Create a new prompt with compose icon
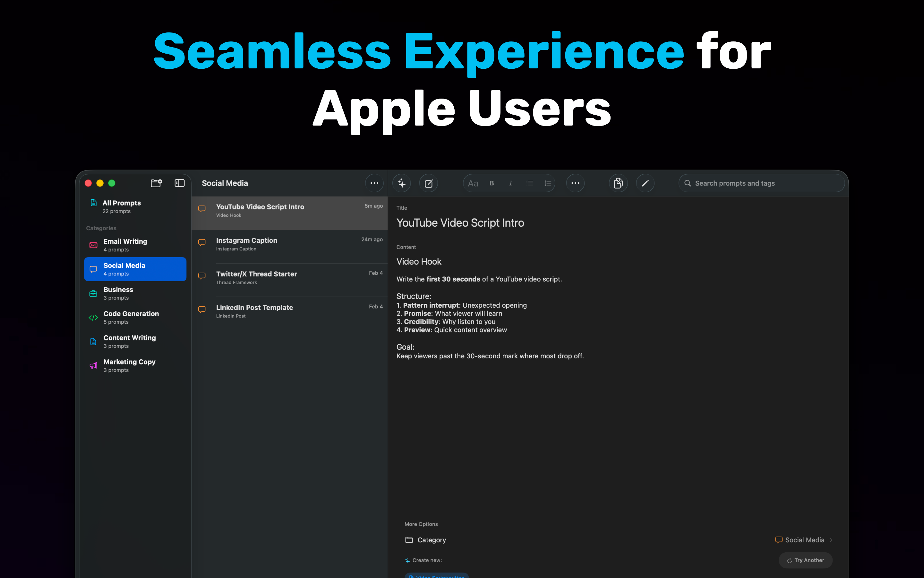This screenshot has height=578, width=924. [428, 183]
